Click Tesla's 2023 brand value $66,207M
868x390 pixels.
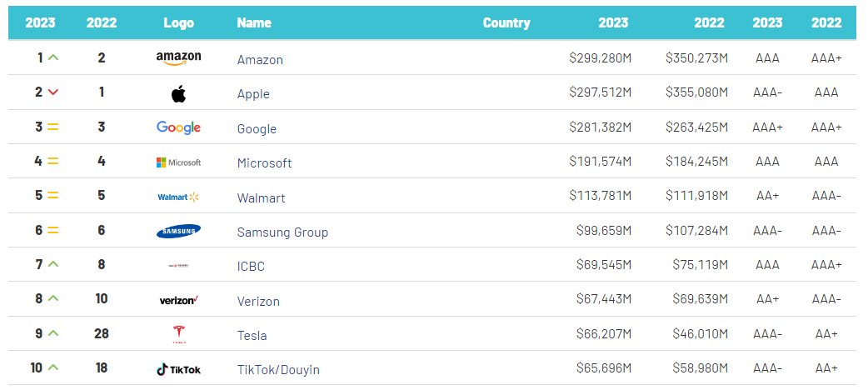pyautogui.click(x=603, y=335)
